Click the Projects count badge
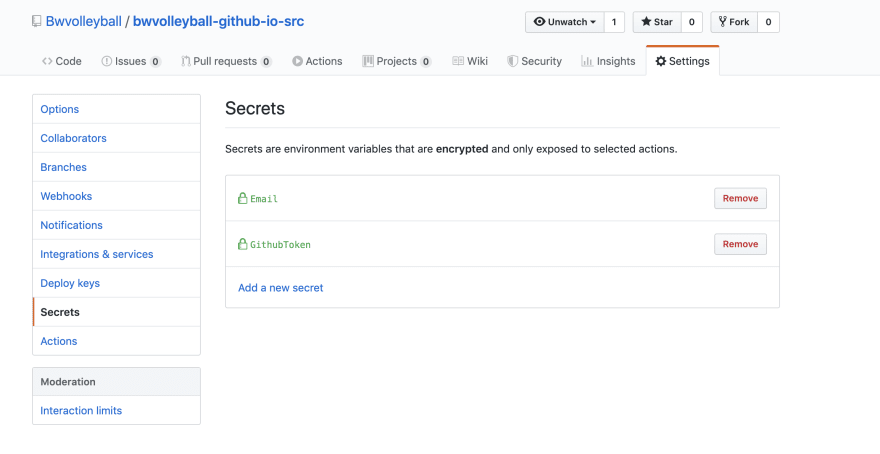 pyautogui.click(x=426, y=62)
